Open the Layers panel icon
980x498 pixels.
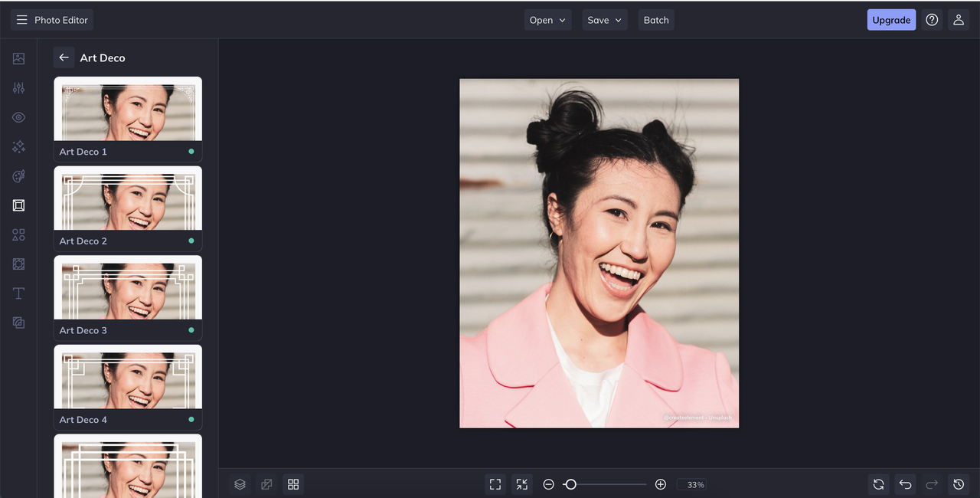click(x=240, y=484)
